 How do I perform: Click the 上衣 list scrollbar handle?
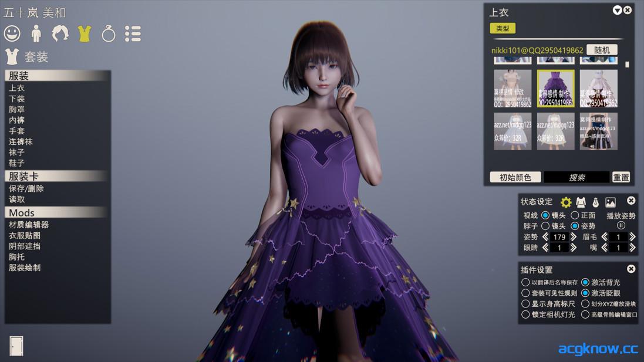tap(627, 65)
